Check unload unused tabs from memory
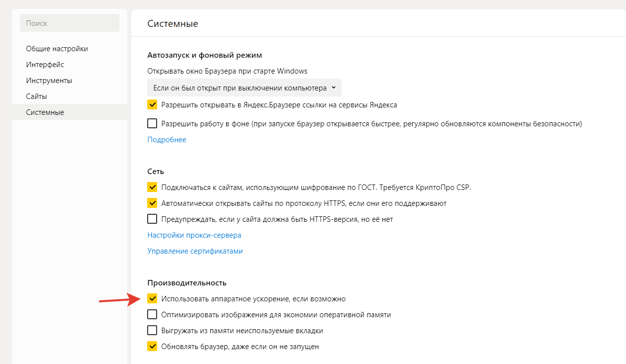Image resolution: width=626 pixels, height=364 pixels. point(152,331)
